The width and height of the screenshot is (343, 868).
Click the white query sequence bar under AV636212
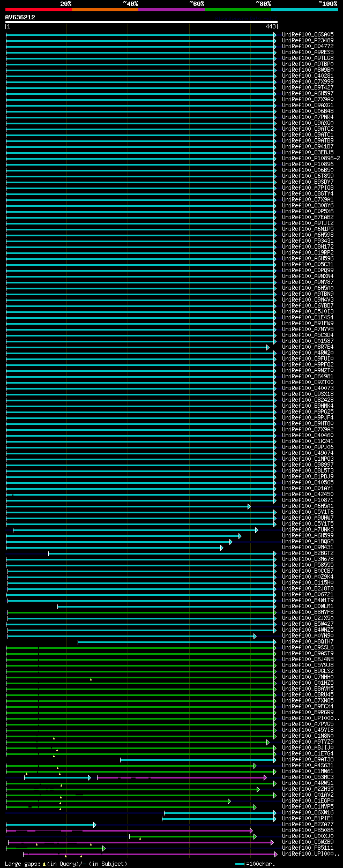141,22
